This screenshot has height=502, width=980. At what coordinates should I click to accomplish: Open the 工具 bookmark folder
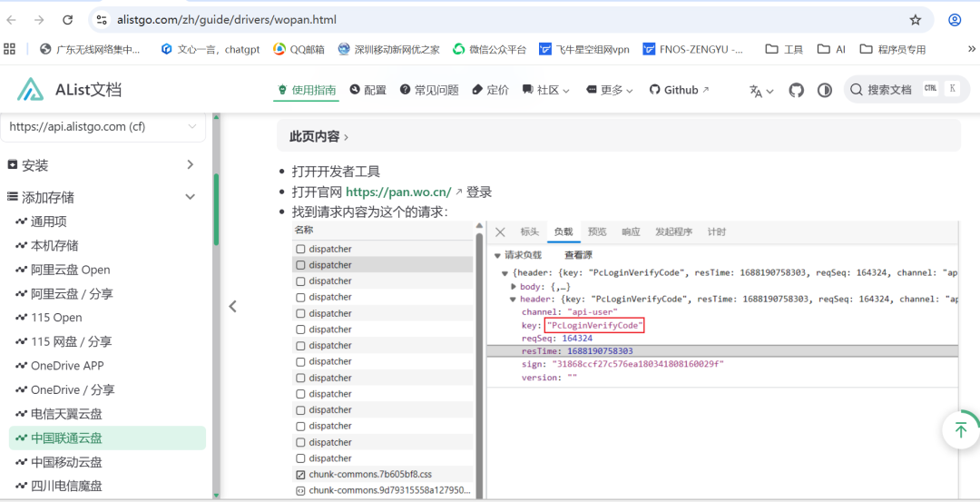click(784, 49)
